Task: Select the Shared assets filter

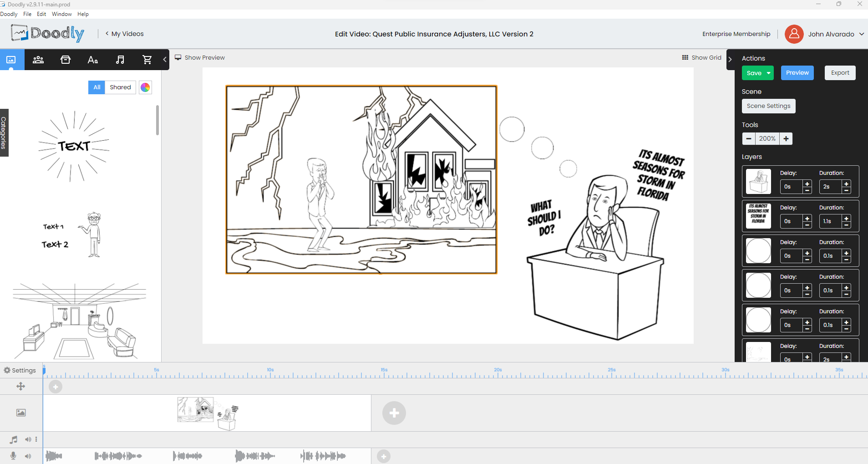Action: click(120, 87)
